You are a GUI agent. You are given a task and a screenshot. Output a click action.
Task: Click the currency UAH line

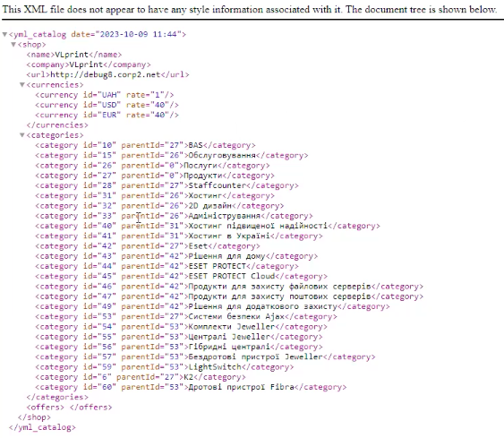click(x=105, y=95)
